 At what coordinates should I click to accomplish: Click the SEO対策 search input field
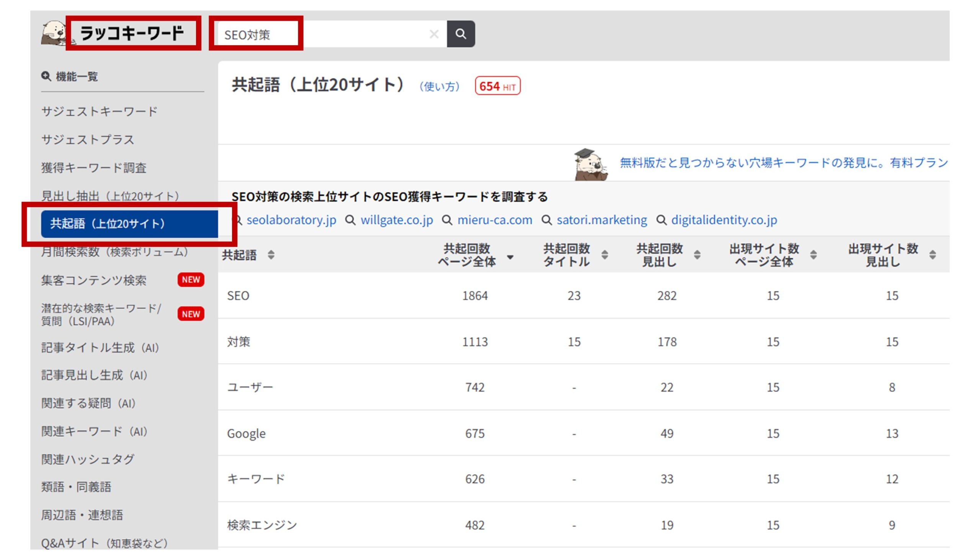(332, 34)
